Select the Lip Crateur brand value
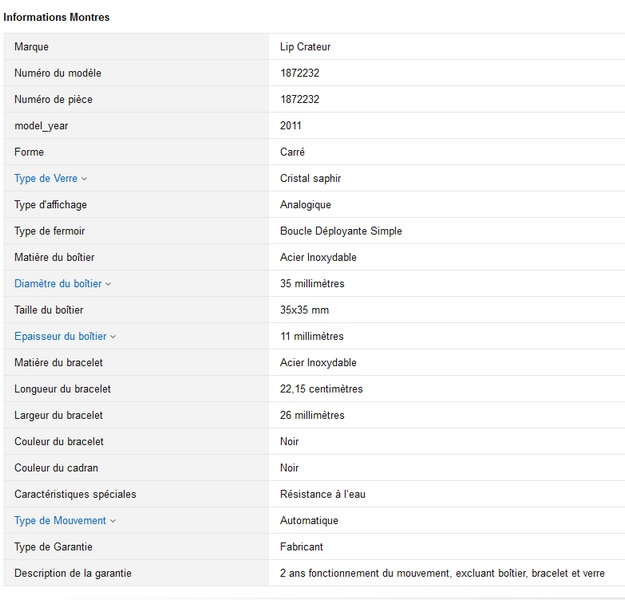 [x=305, y=46]
